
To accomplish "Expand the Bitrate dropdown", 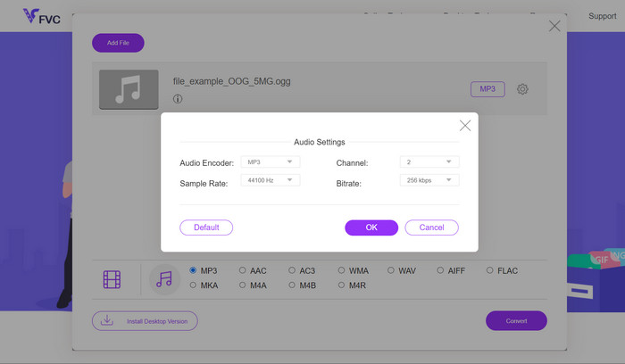I will click(429, 180).
